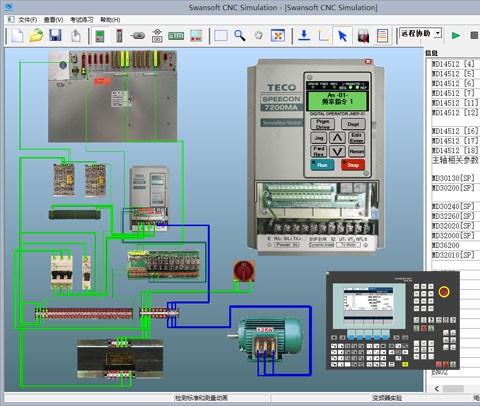The image size is (480, 406).
Task: Click the inverter green LCD display
Action: coord(337,100)
